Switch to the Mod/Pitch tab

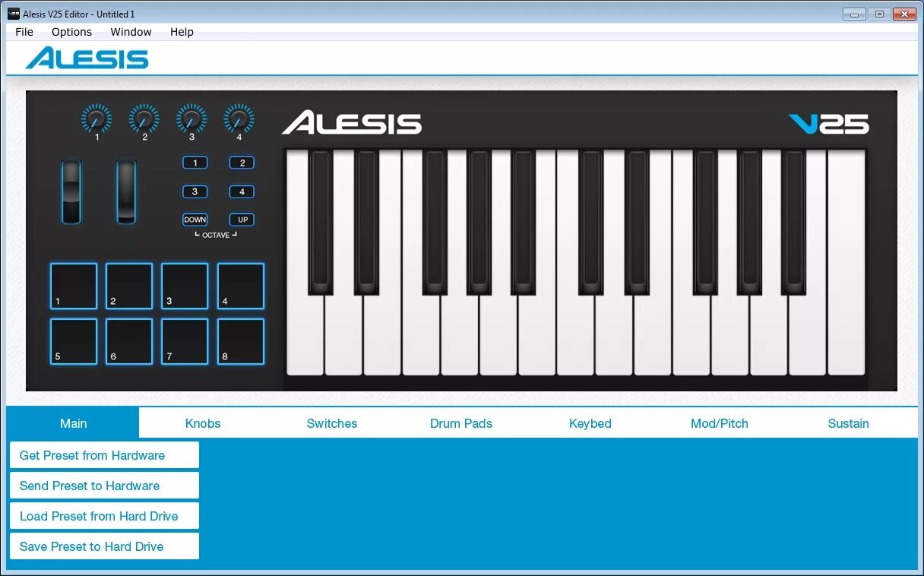click(x=720, y=423)
